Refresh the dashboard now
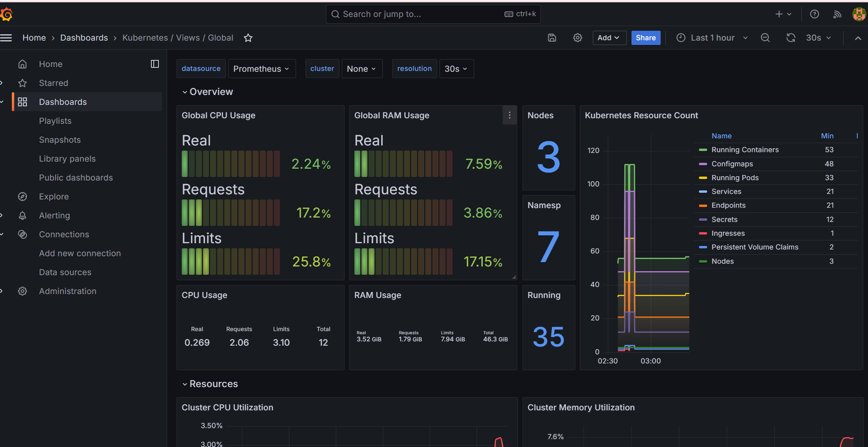The width and height of the screenshot is (868, 447). pyautogui.click(x=791, y=38)
